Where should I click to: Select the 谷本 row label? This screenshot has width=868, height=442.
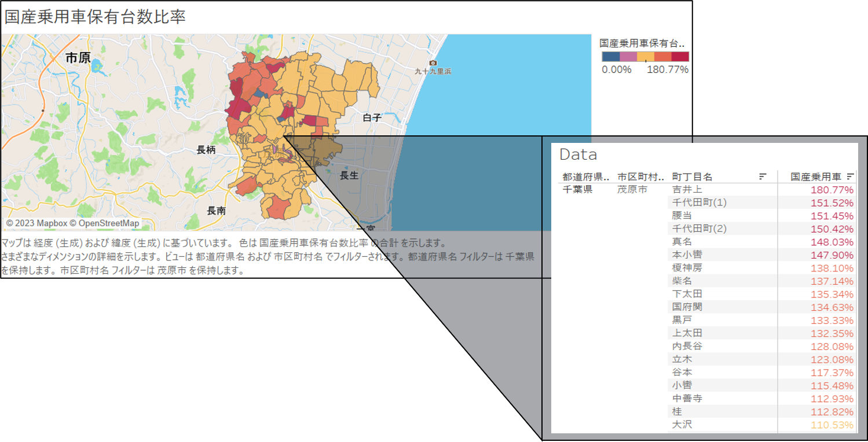[x=682, y=372]
